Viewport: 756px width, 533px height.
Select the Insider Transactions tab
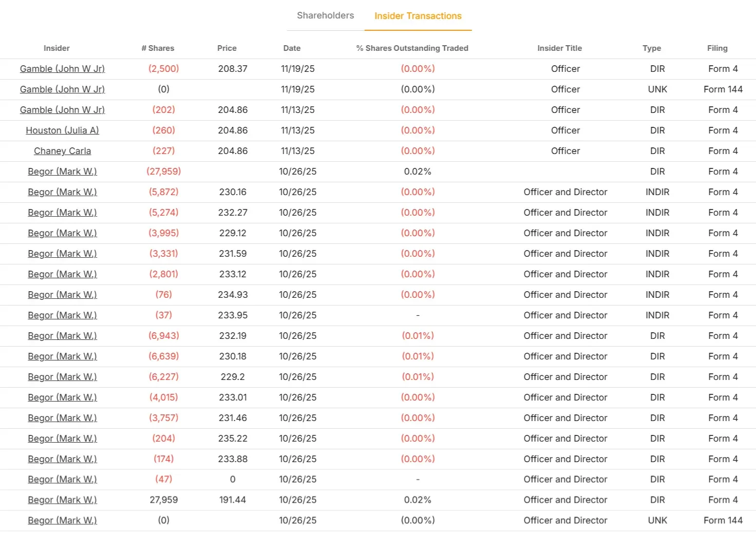click(418, 16)
